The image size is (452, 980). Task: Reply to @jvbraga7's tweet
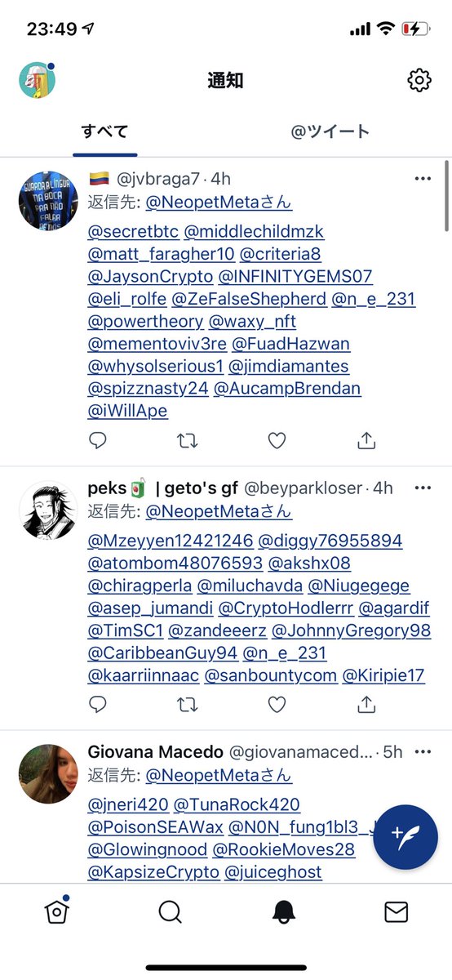[x=98, y=441]
